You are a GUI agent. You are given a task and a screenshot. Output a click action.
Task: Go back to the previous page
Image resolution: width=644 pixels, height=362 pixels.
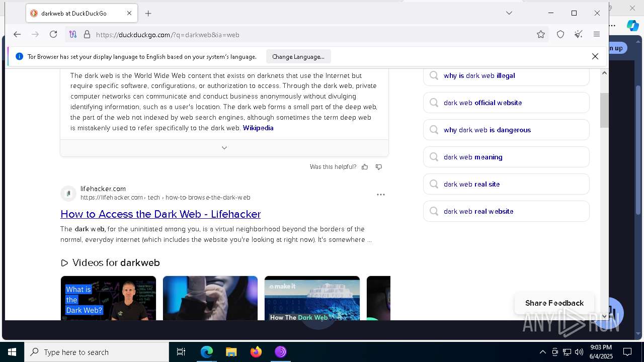coord(17,34)
